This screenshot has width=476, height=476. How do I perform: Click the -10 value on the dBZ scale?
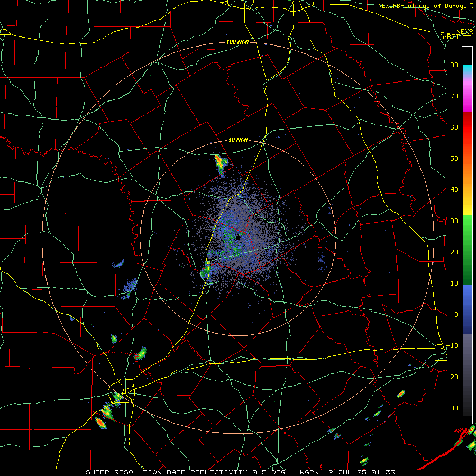pyautogui.click(x=452, y=345)
